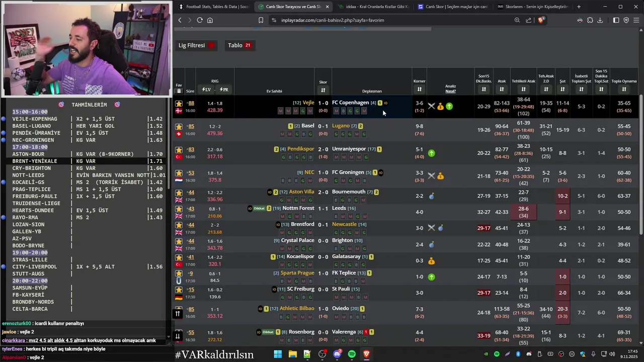Reload the current page

click(x=200, y=20)
